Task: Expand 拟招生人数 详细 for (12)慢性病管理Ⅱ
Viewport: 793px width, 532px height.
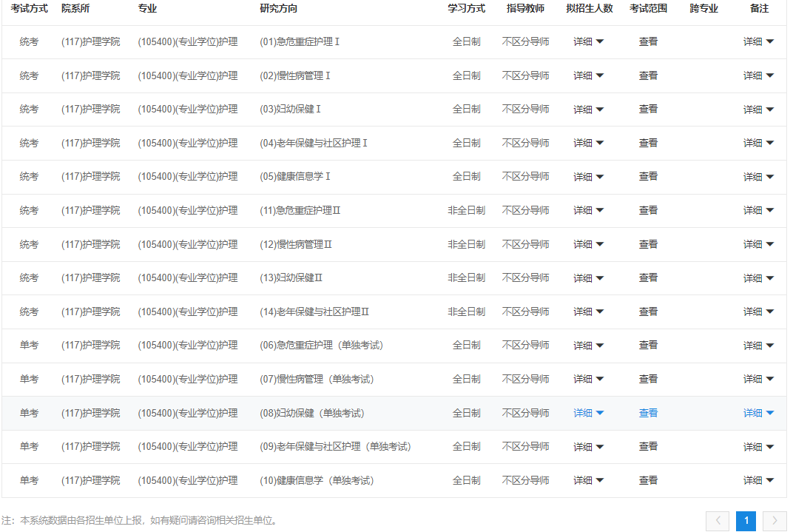Action: [588, 244]
